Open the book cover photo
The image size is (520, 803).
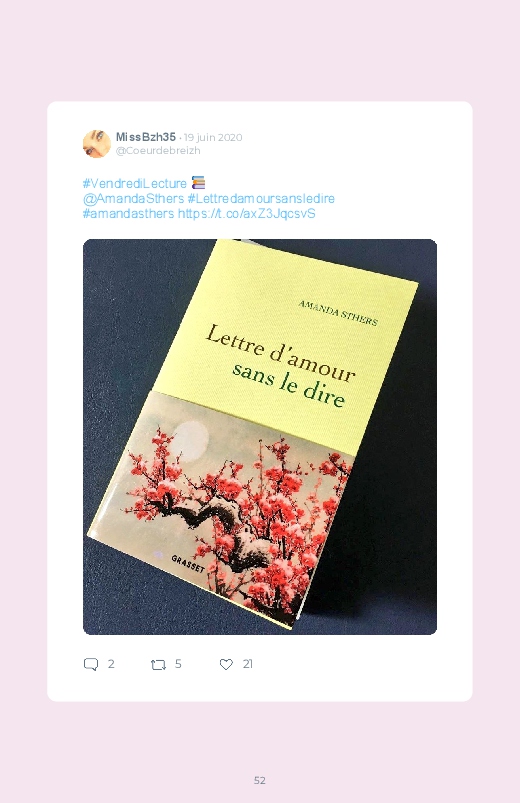pos(260,437)
